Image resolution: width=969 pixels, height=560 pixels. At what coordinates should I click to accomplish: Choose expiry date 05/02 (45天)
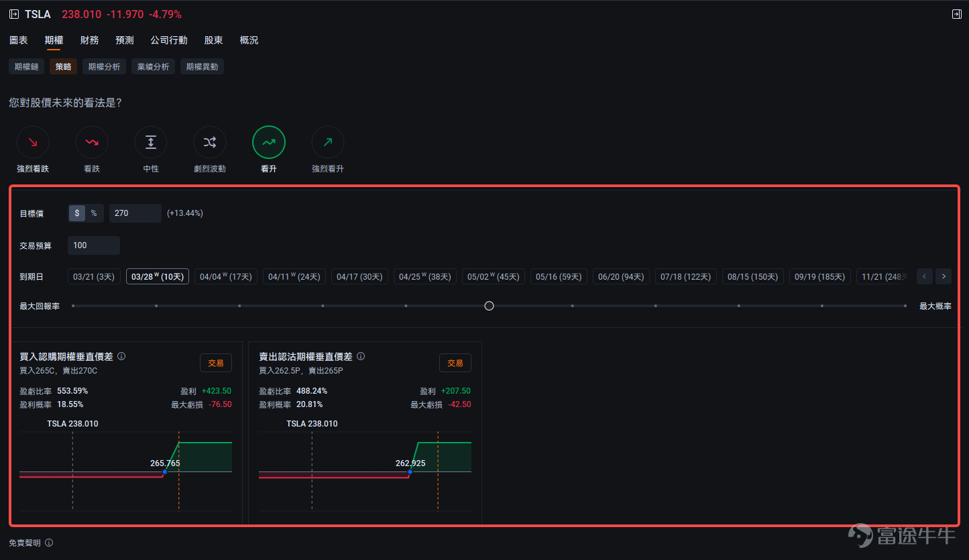[494, 276]
